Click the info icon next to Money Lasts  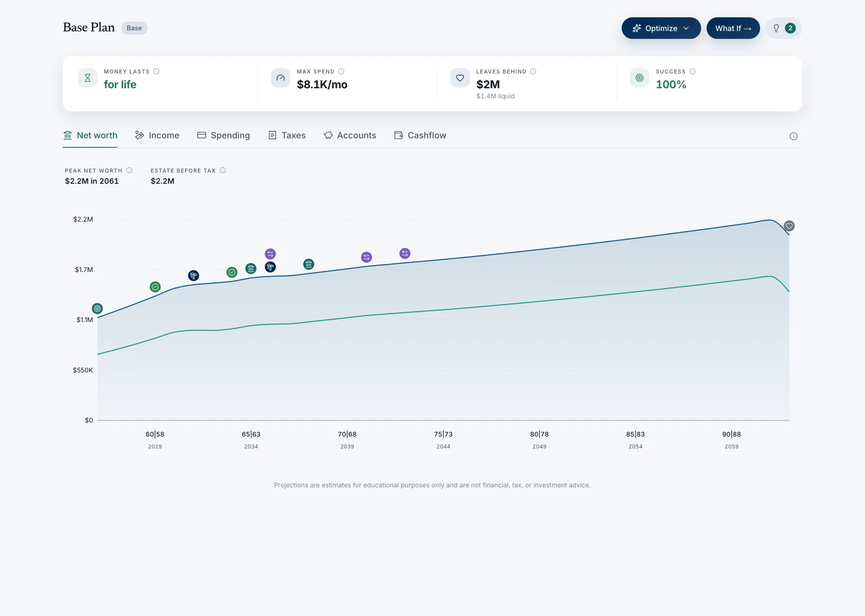click(156, 72)
